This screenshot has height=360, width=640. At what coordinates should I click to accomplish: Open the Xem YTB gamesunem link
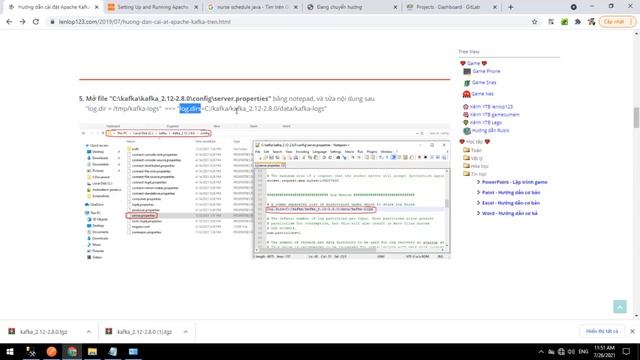494,114
